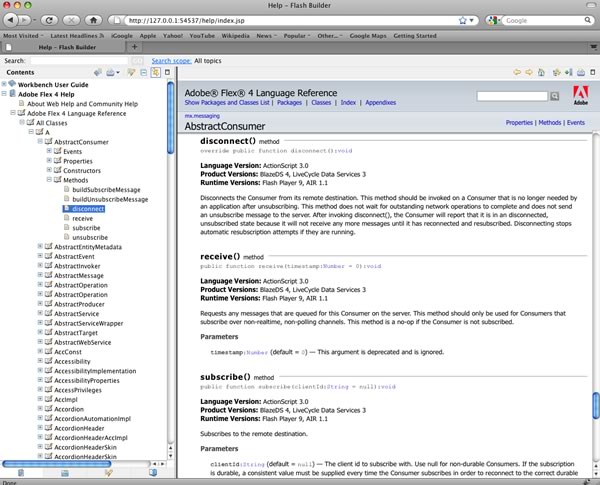Click the Contents tree vertical scrollbar thumb

pos(171,118)
